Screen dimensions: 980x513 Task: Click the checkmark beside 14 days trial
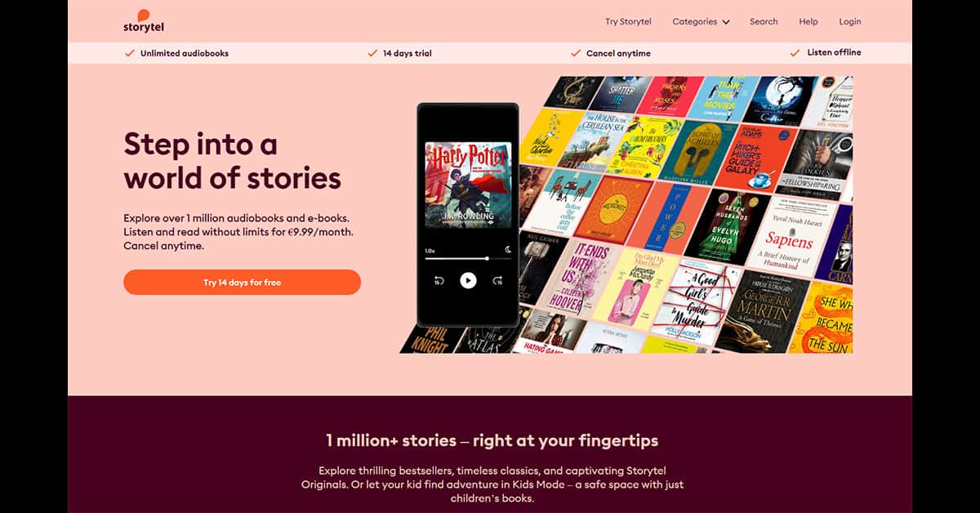point(373,53)
